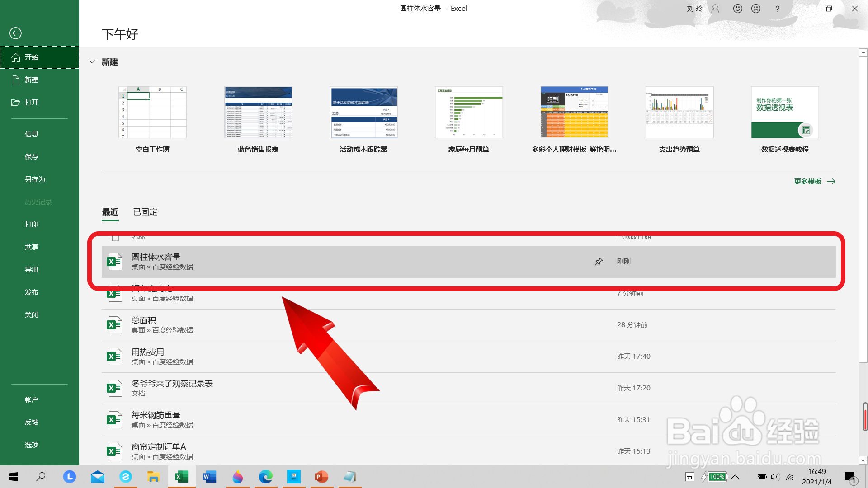Click the scrollbar up arrow
Image resolution: width=868 pixels, height=488 pixels.
coord(863,53)
